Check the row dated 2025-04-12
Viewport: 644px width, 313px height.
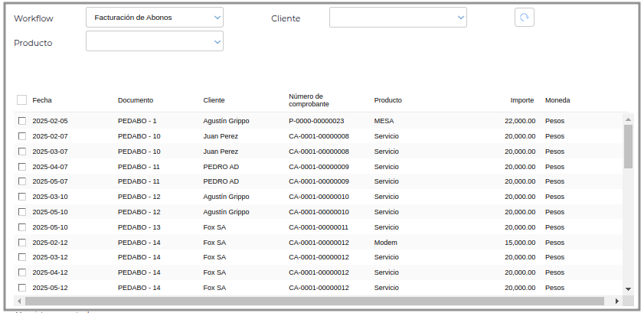pos(22,272)
